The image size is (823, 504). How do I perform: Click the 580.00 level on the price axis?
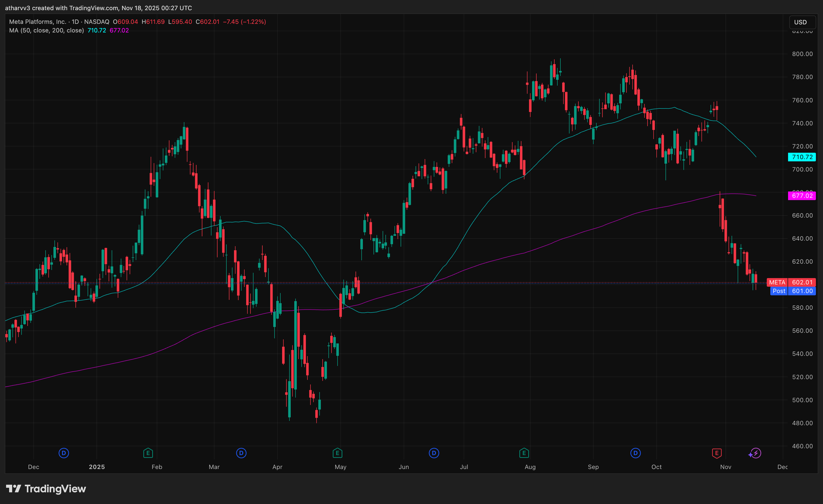802,307
